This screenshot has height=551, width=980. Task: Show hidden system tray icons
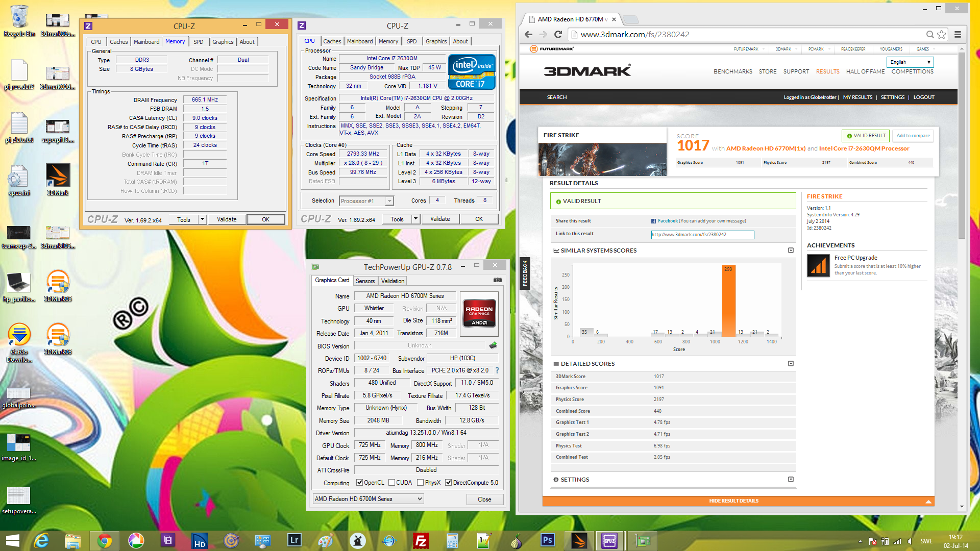[x=860, y=541]
